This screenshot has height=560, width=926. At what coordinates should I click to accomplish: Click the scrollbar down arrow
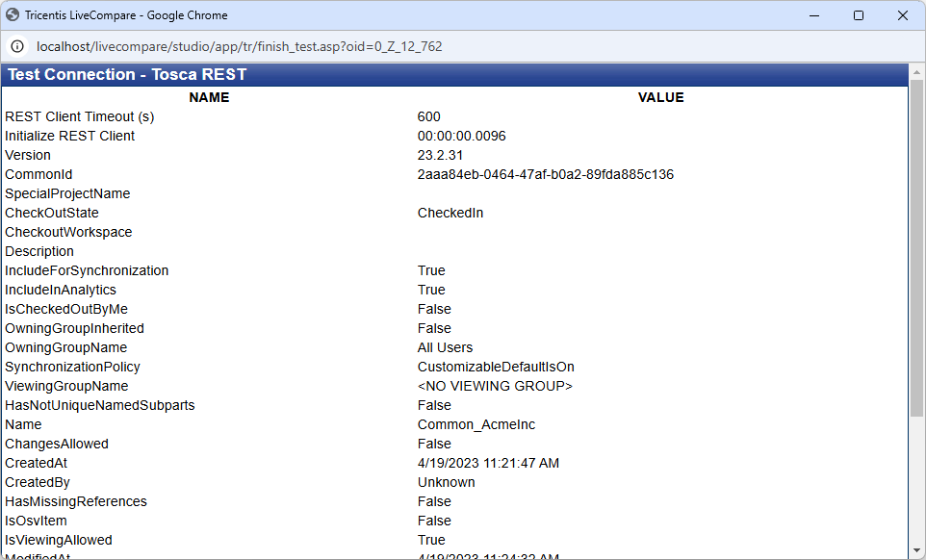[916, 550]
